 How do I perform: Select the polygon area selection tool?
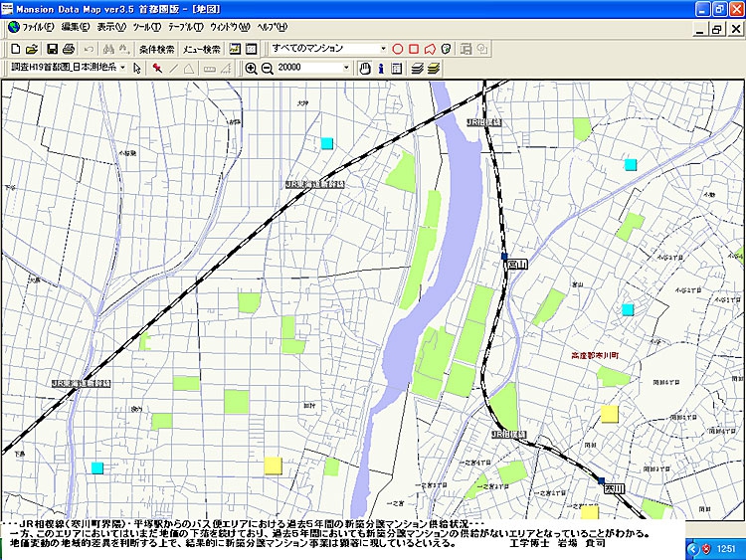(430, 49)
